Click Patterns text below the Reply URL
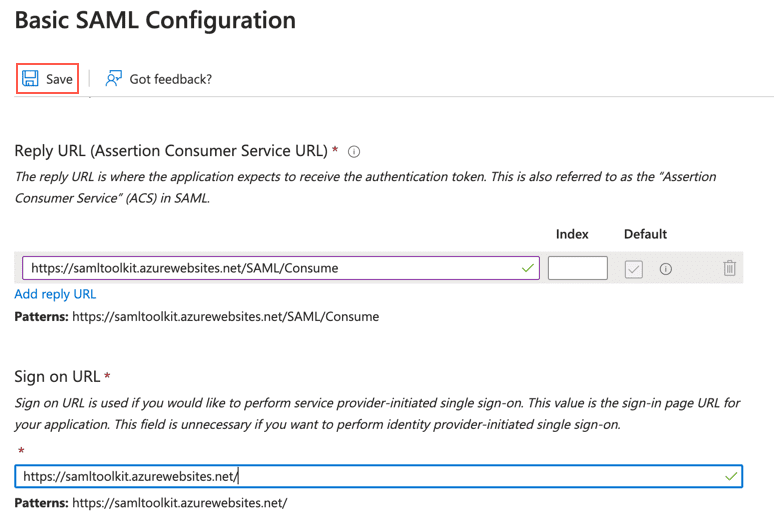 pos(197,317)
